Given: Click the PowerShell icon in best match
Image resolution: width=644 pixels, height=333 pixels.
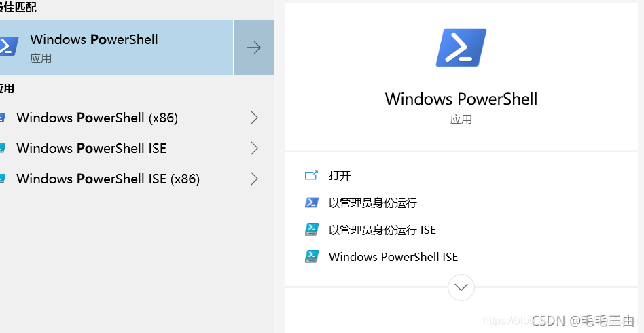Looking at the screenshot, I should coord(9,46).
